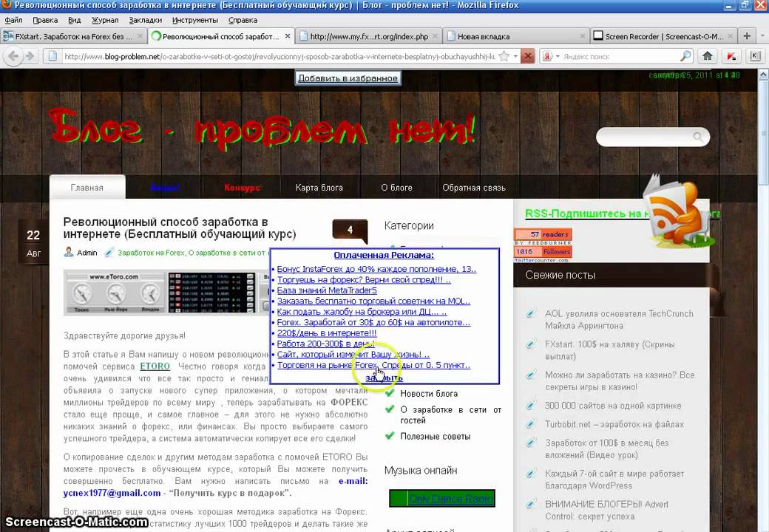The height and width of the screenshot is (532, 769).
Task: Open the Закладки menu
Action: coord(146,20)
